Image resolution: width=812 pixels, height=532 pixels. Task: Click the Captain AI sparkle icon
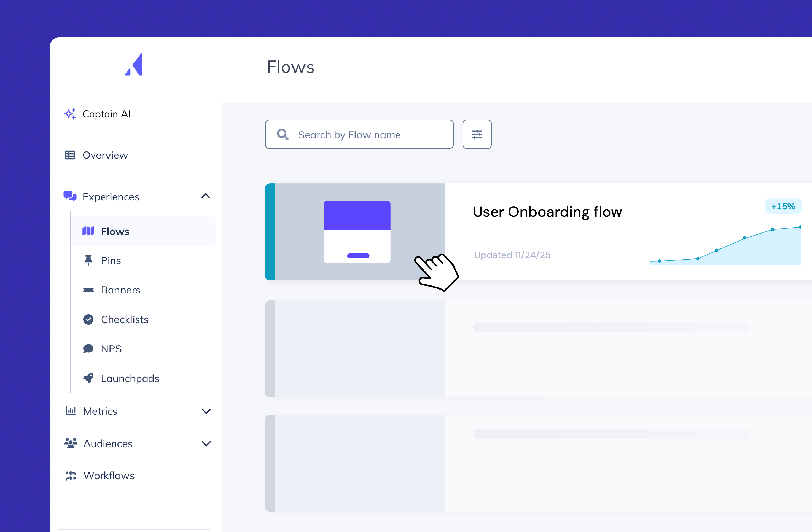[x=70, y=114]
